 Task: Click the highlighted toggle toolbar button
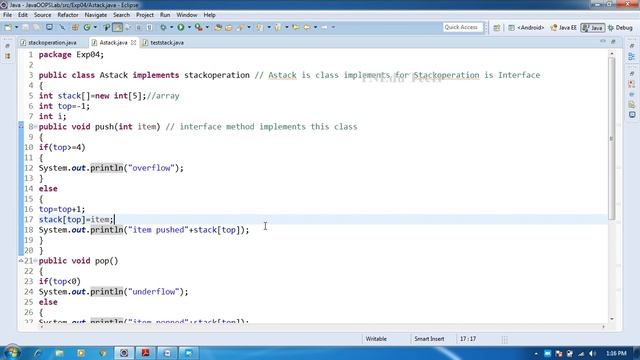tap(118, 27)
